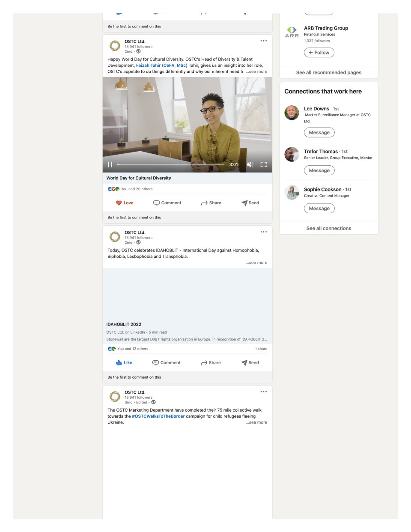Toggle Like on the IDAHOBLIT 2022 post
This screenshot has width=411, height=532.
click(124, 363)
